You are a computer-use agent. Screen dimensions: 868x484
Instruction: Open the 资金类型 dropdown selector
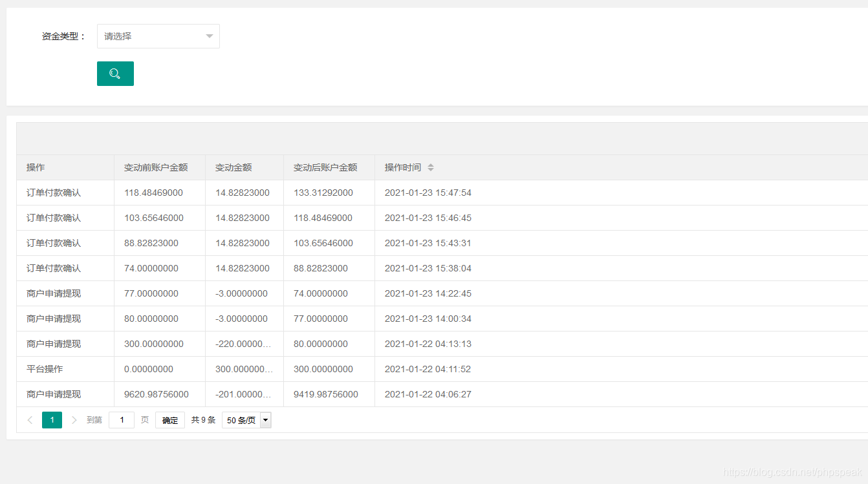[158, 36]
